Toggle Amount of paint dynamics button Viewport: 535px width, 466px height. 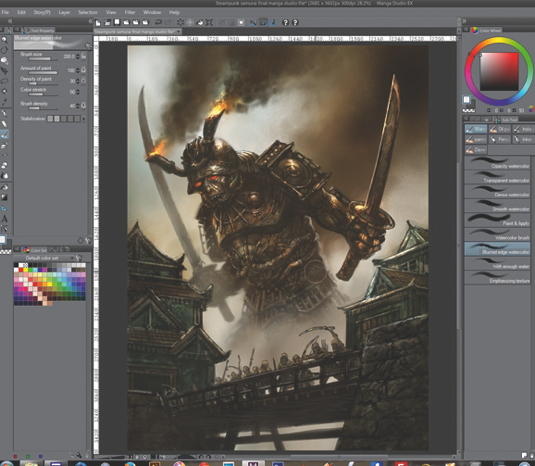coord(84,70)
